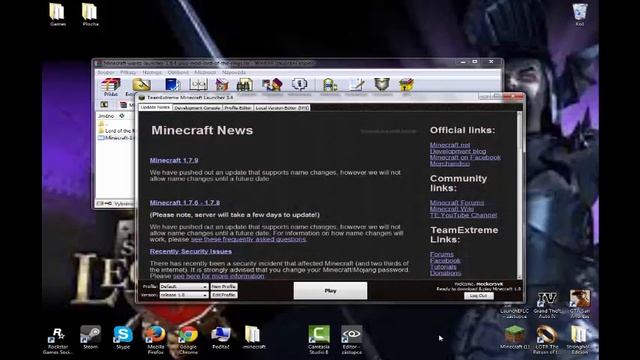Open the Příkazy menu in WinRAR
The image size is (640, 360).
pos(128,72)
